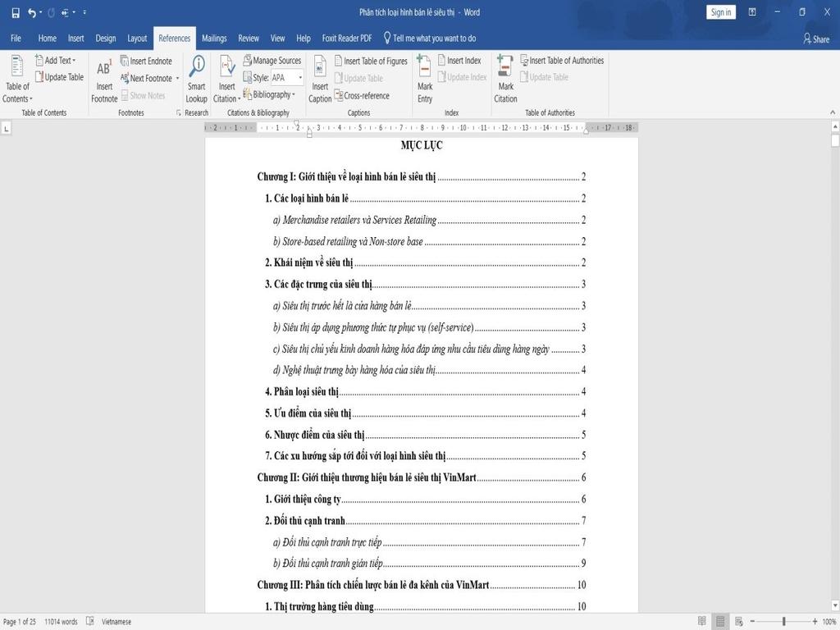Toggle Print Layout view in status bar
Viewport: 840px width, 630px height.
coord(720,621)
